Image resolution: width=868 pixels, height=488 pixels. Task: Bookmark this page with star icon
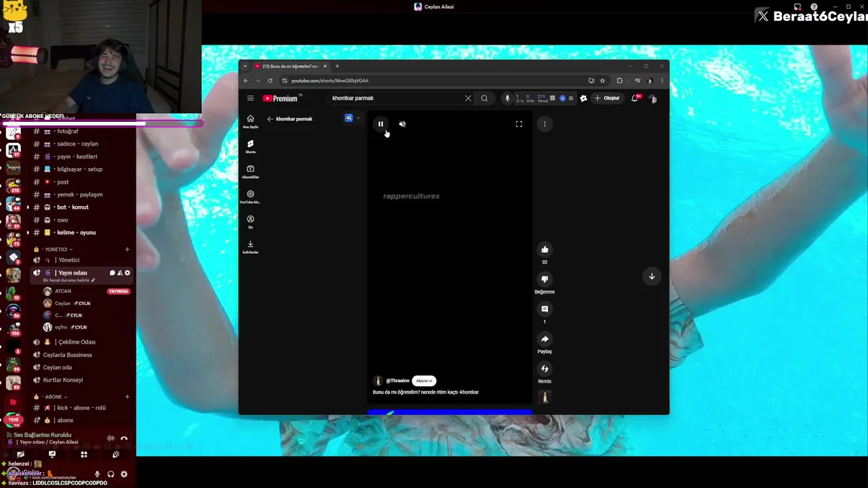[x=602, y=81]
